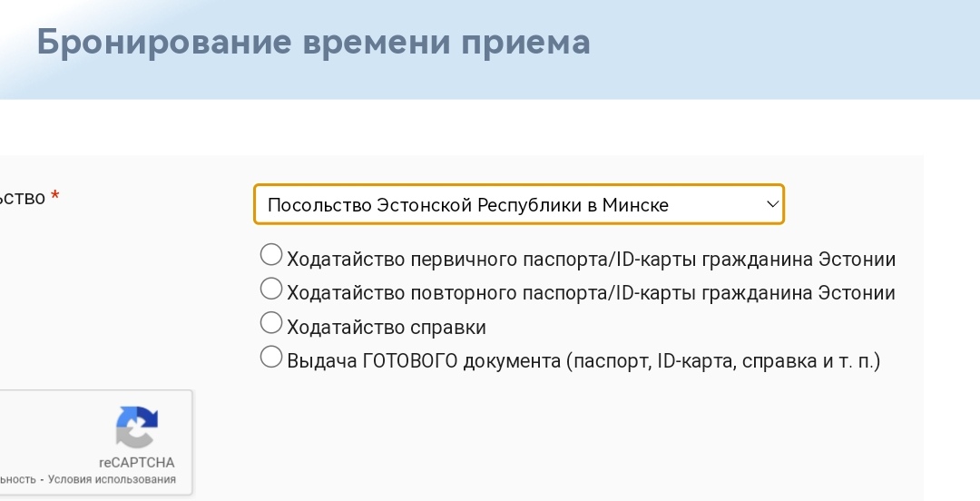Click the 'reCAPTCHA' text label
Image resolution: width=980 pixels, height=501 pixels.
[136, 462]
